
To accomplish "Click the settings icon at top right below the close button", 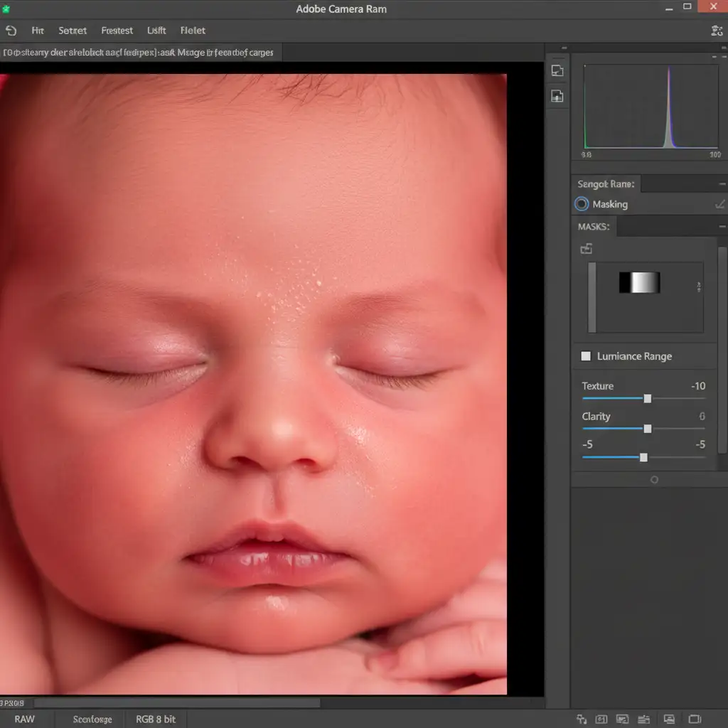I will [x=716, y=31].
